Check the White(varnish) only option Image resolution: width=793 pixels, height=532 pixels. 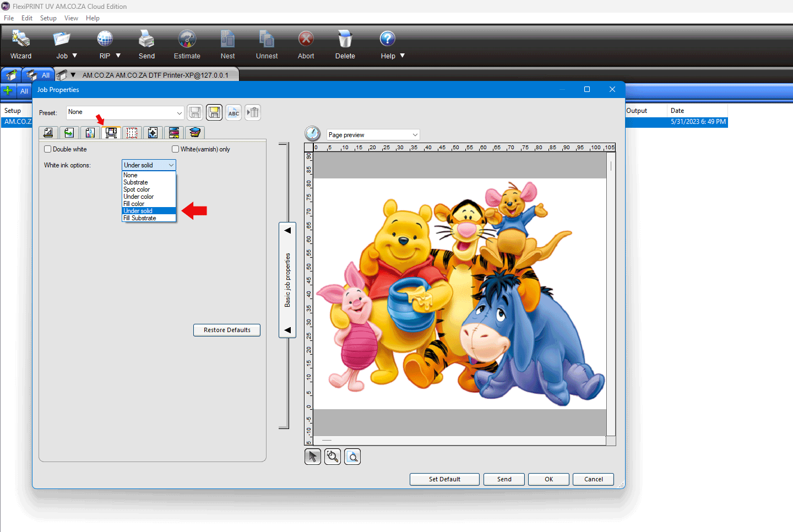pyautogui.click(x=175, y=149)
